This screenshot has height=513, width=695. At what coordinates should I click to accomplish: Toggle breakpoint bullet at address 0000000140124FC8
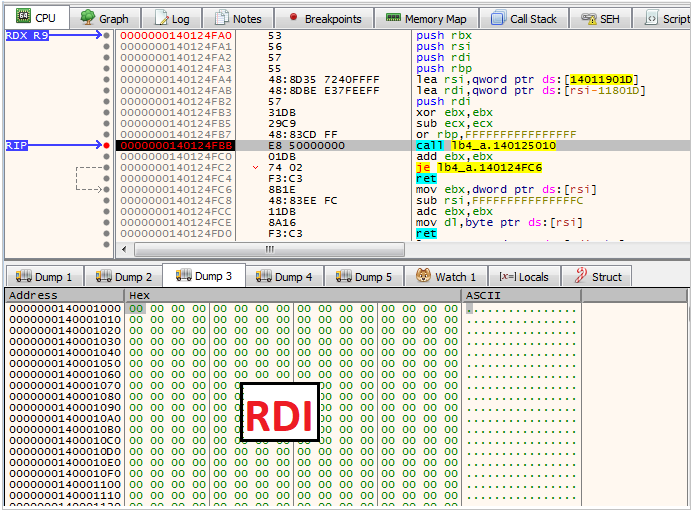click(106, 200)
